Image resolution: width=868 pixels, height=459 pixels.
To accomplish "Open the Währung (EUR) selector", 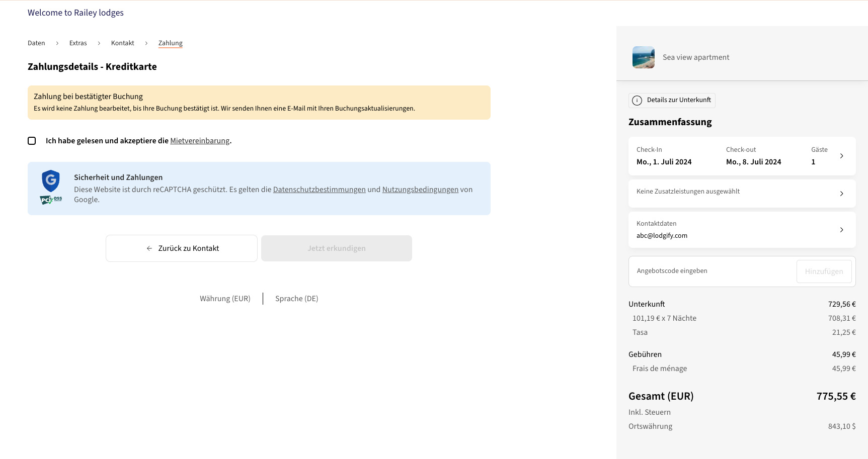I will point(225,298).
